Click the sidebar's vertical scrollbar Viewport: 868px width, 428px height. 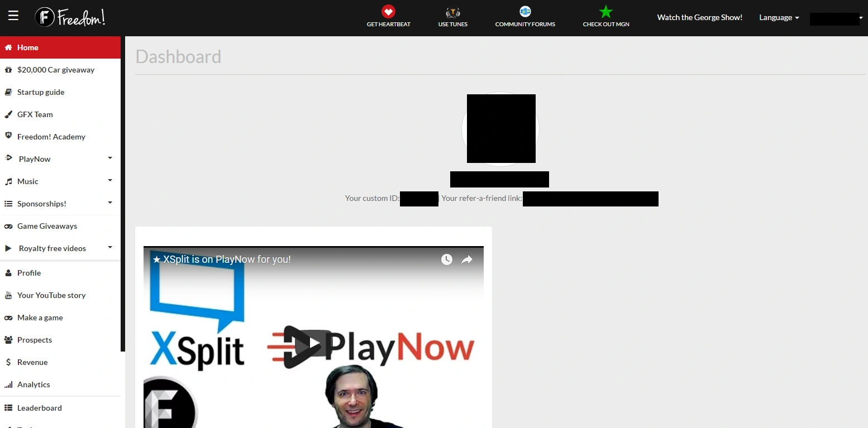(123, 194)
